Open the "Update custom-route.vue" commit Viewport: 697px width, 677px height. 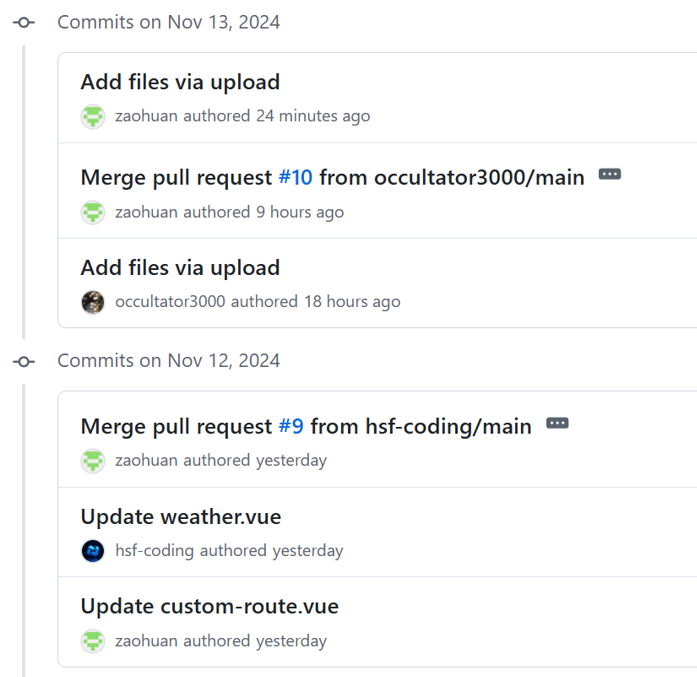(209, 606)
